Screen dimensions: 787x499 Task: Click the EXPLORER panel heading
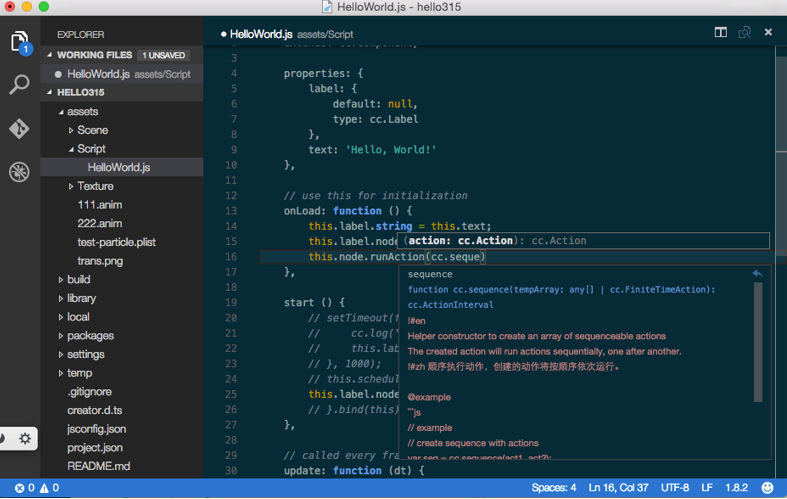pos(80,35)
